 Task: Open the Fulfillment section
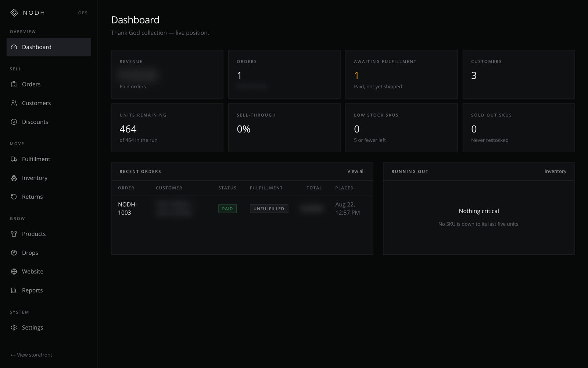pyautogui.click(x=49, y=159)
